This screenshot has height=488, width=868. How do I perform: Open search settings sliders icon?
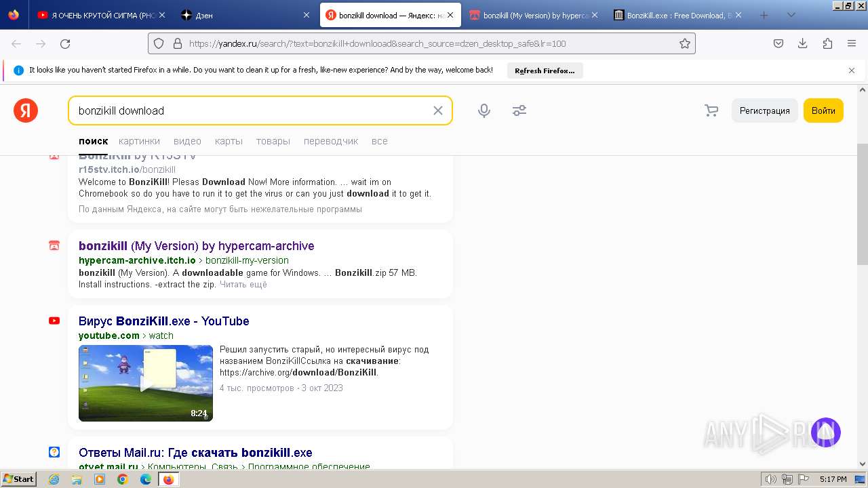click(x=519, y=110)
